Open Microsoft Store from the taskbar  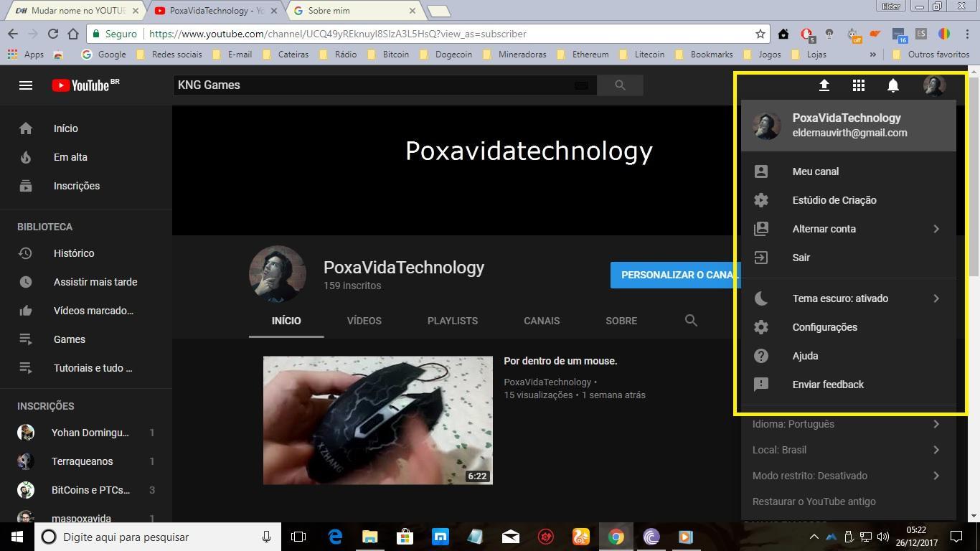tap(405, 537)
